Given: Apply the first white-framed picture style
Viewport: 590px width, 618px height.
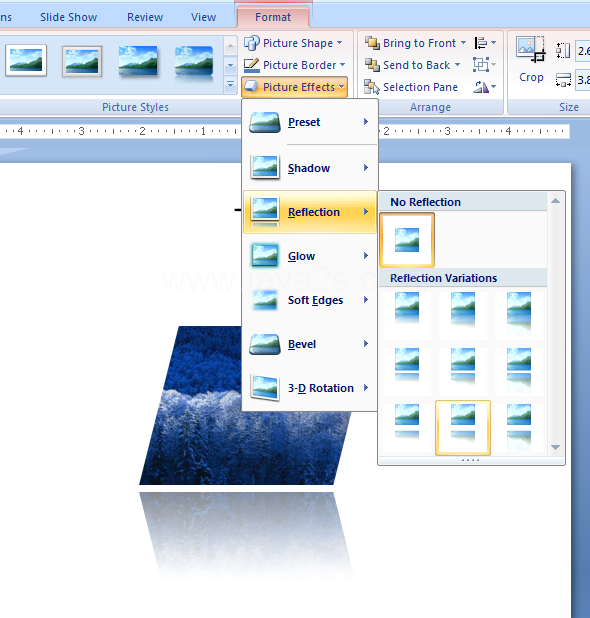Looking at the screenshot, I should pos(26,60).
